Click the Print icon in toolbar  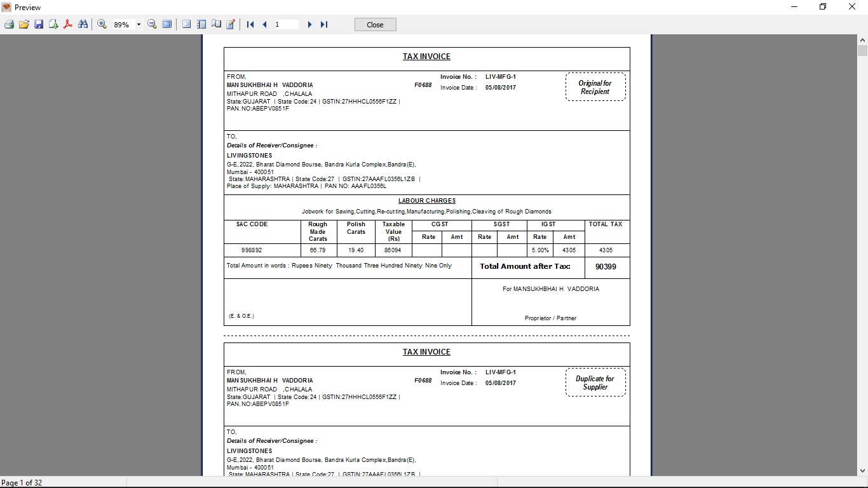[x=9, y=25]
